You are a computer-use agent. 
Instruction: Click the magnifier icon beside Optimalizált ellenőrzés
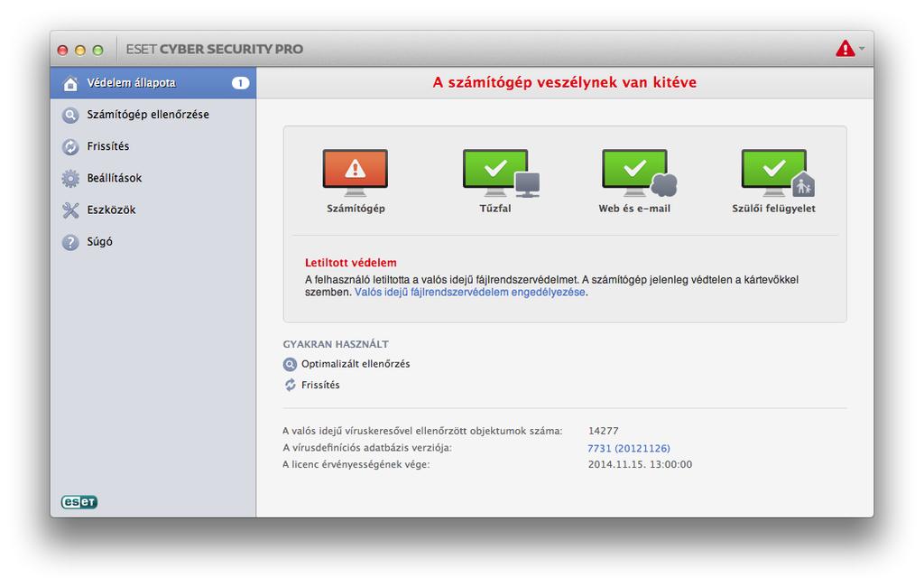click(290, 364)
